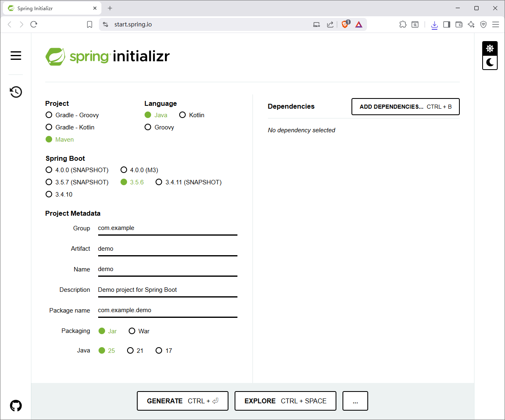Choose Kotlin as the language
Image resolution: width=505 pixels, height=420 pixels.
click(x=183, y=115)
